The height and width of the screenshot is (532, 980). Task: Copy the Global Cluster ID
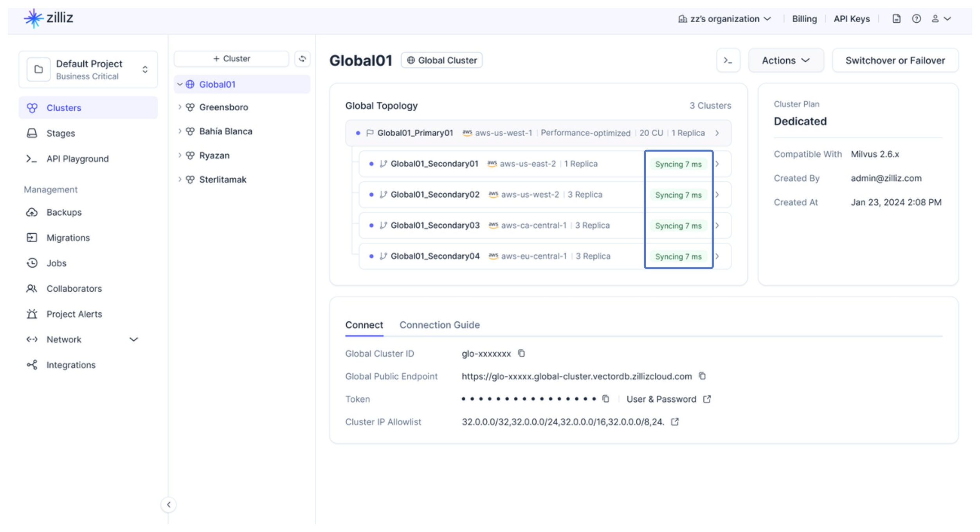521,353
